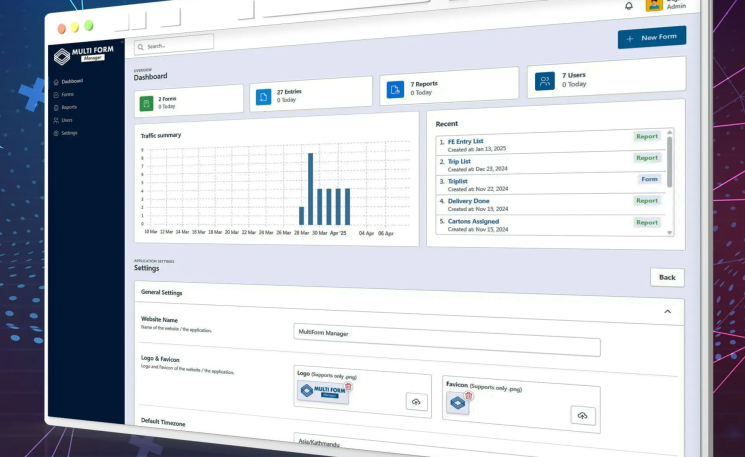Image resolution: width=745 pixels, height=457 pixels.
Task: Click the Settings gear sidebar icon
Action: [x=56, y=133]
